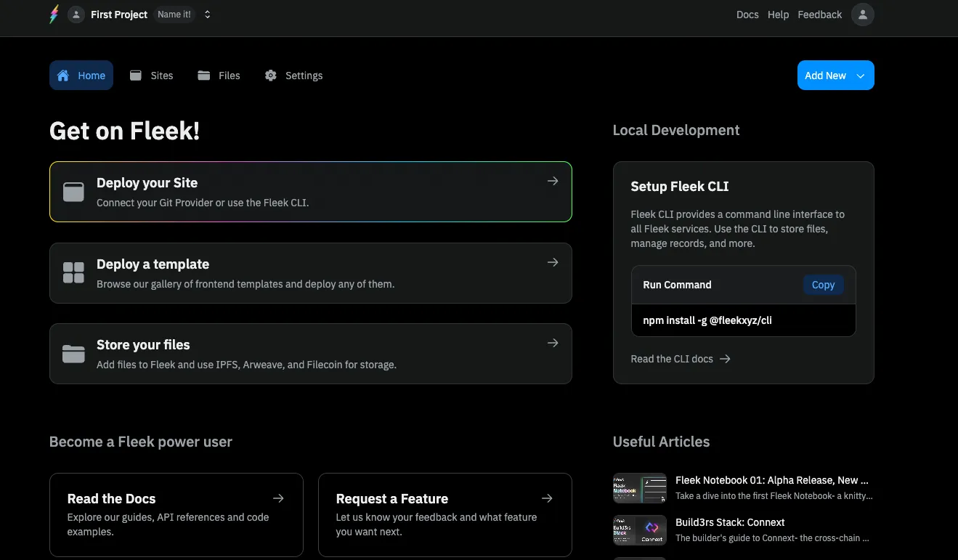The height and width of the screenshot is (560, 958).
Task: Click the Store your files folder icon
Action: (73, 354)
